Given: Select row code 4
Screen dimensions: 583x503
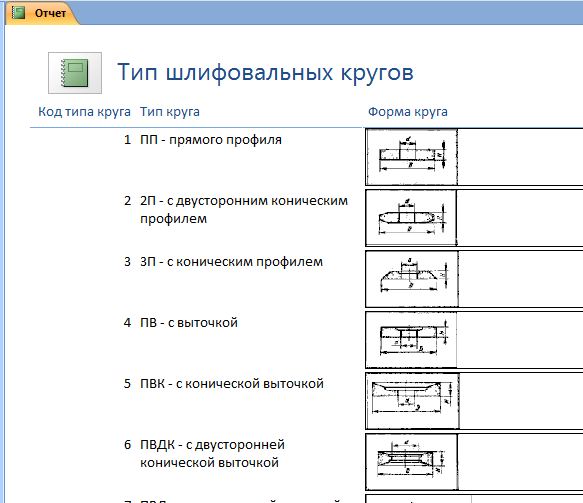Looking at the screenshot, I should point(127,323).
